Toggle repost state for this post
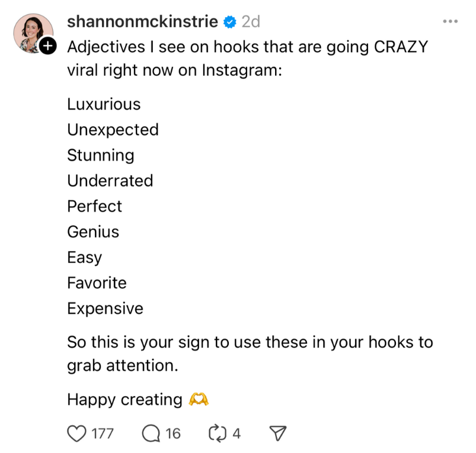 [218, 433]
